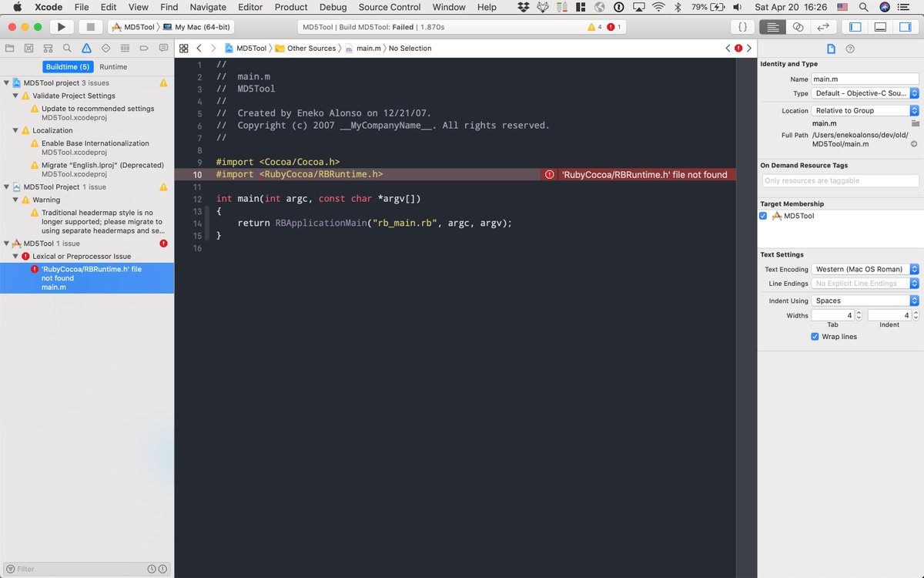Run the project with the Play button
Image resolution: width=924 pixels, height=578 pixels.
click(x=61, y=27)
